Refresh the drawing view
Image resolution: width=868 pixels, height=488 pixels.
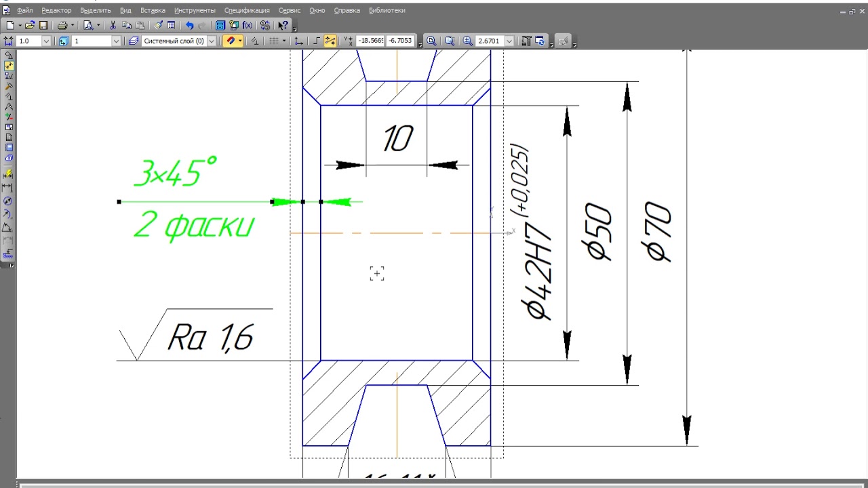(x=540, y=41)
